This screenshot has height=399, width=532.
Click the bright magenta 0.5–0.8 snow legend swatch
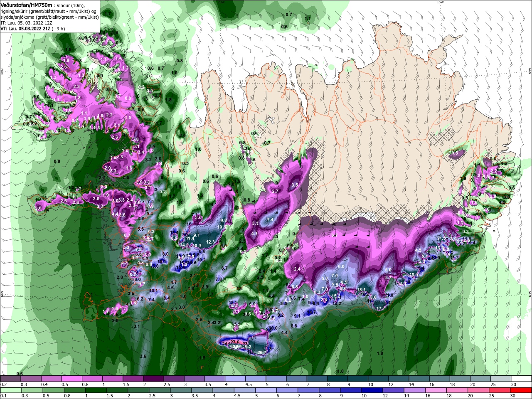tap(71, 379)
